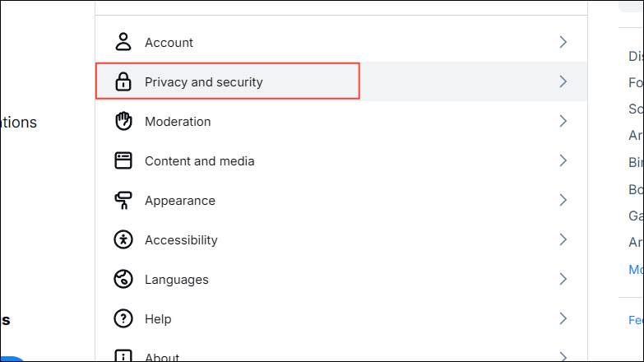Go to Accessibility settings
Viewport: 644px width, 362px height.
[181, 240]
